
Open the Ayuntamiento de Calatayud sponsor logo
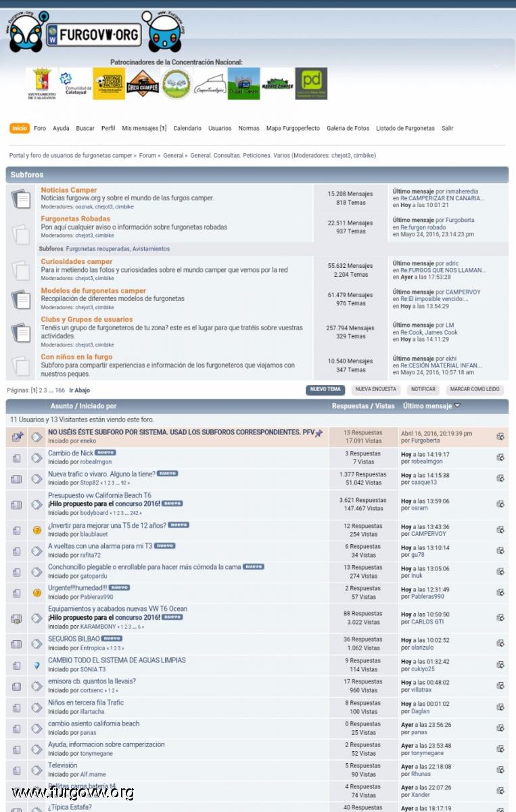41,84
